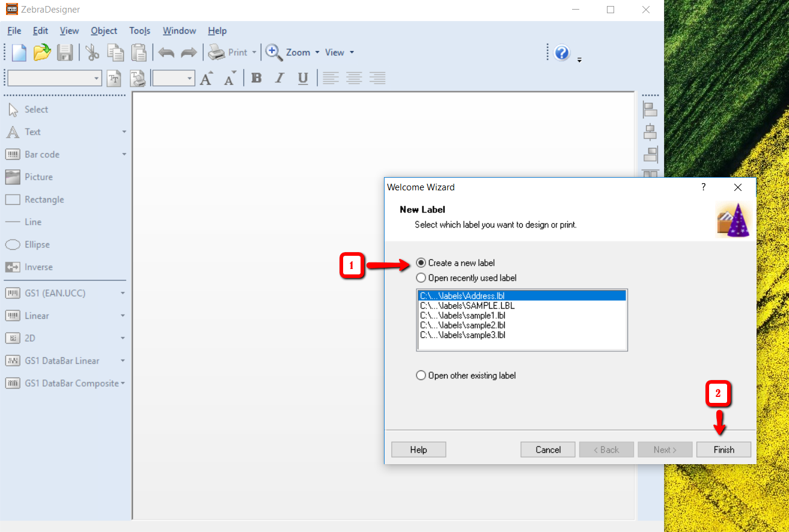Expand the GS1 (EAN.UCC) dropdown arrow
Image resolution: width=789 pixels, height=532 pixels.
(x=123, y=294)
